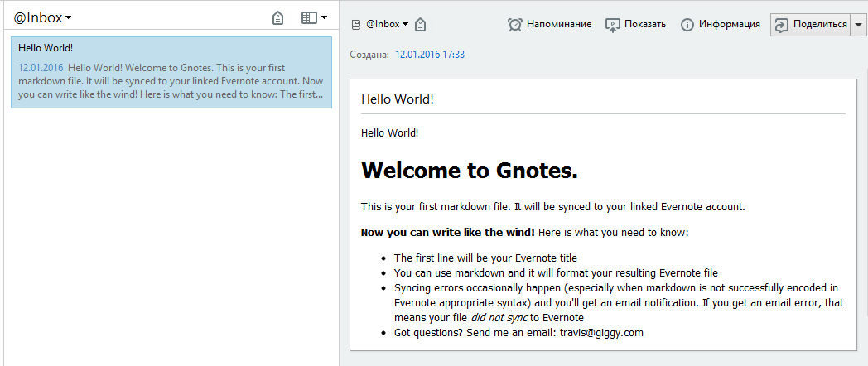Screen dimensions: 868x366
Task: Click the Напоминание label
Action: tap(559, 24)
